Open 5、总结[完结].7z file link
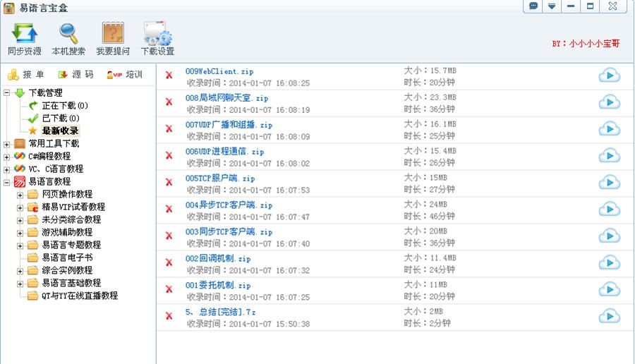The width and height of the screenshot is (635, 364). (221, 312)
